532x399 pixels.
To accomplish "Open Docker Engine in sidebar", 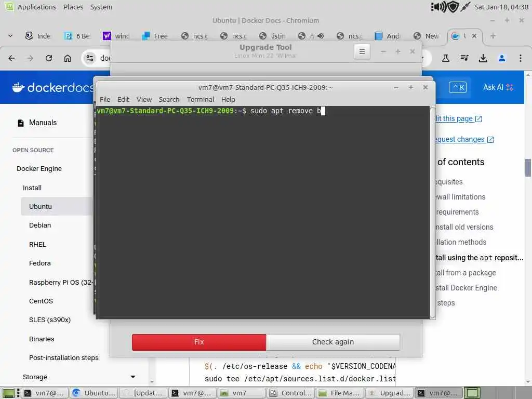I will pos(39,169).
